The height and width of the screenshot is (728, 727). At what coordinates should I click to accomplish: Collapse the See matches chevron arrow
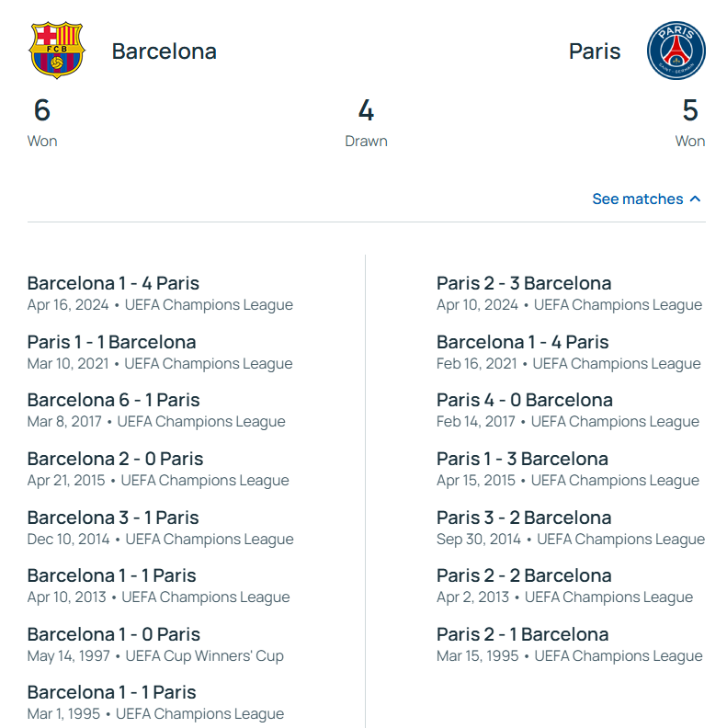[x=696, y=199]
